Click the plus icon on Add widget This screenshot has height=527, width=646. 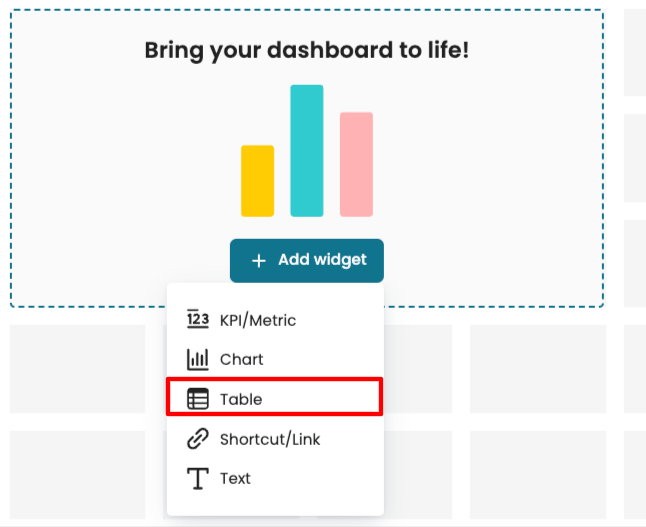point(259,260)
